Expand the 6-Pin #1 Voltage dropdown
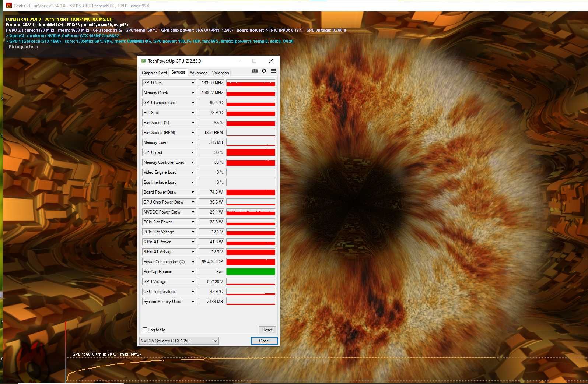Image resolution: width=588 pixels, height=384 pixels. 193,252
